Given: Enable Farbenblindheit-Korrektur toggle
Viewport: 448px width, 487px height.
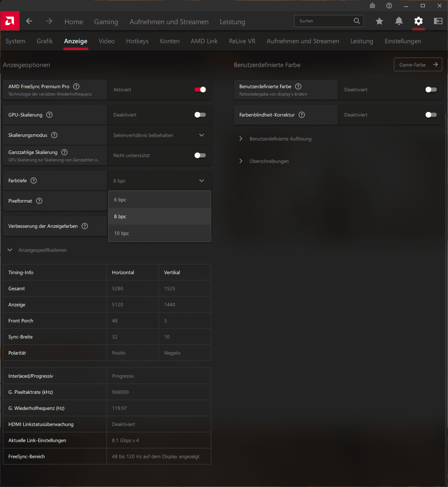Looking at the screenshot, I should [431, 115].
